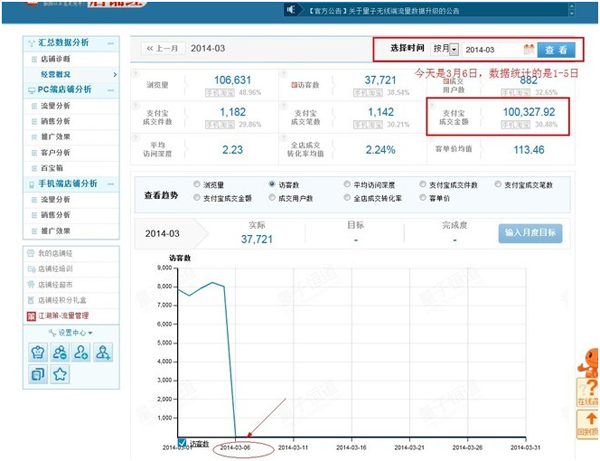Click the copy pages icon in 设置中心
The height and width of the screenshot is (461, 600).
click(39, 375)
